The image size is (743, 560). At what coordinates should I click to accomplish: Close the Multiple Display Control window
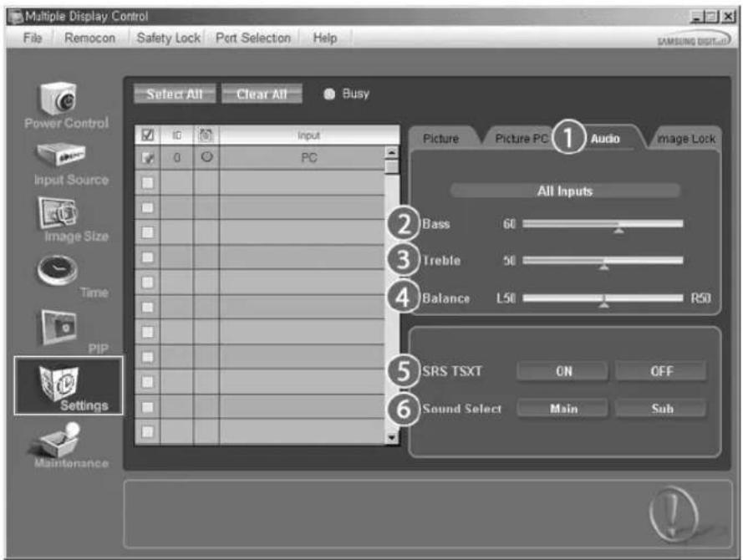[x=729, y=17]
